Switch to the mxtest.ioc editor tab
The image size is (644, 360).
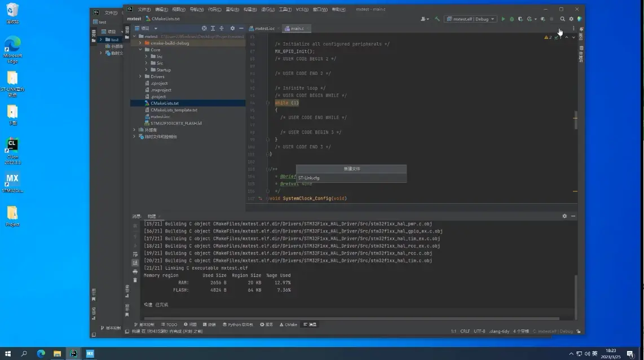click(x=264, y=28)
